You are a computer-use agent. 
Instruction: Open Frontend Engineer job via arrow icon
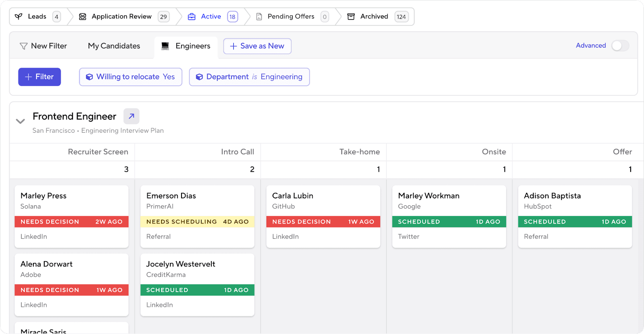click(131, 116)
